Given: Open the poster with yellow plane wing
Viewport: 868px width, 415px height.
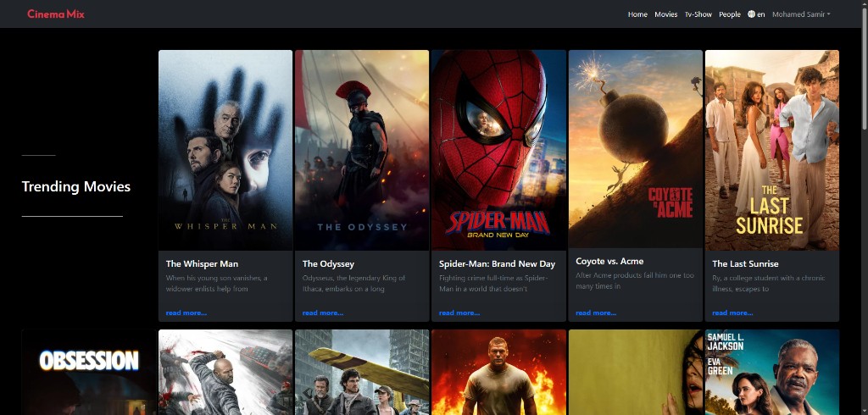Looking at the screenshot, I should (x=362, y=373).
